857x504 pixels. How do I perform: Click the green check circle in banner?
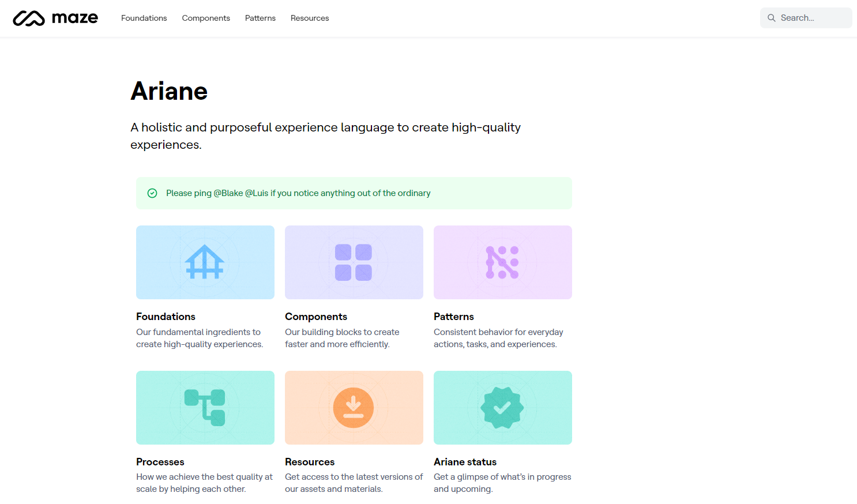point(152,193)
